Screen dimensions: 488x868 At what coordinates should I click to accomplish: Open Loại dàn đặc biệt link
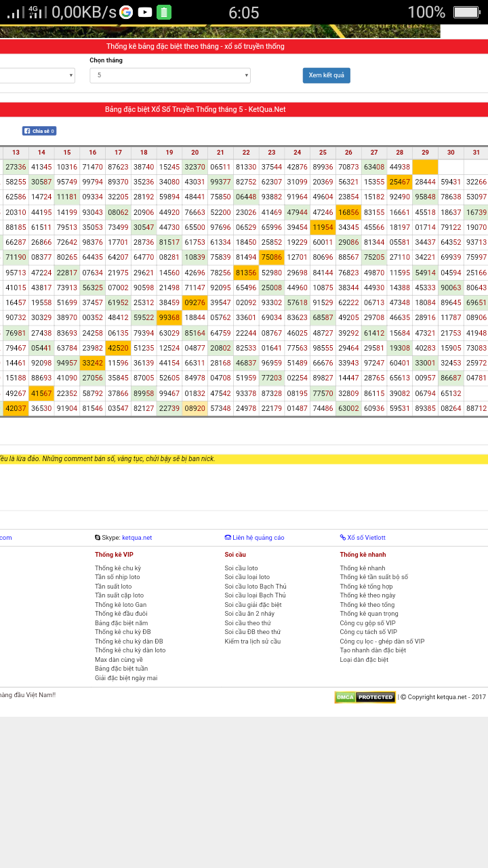click(x=364, y=660)
